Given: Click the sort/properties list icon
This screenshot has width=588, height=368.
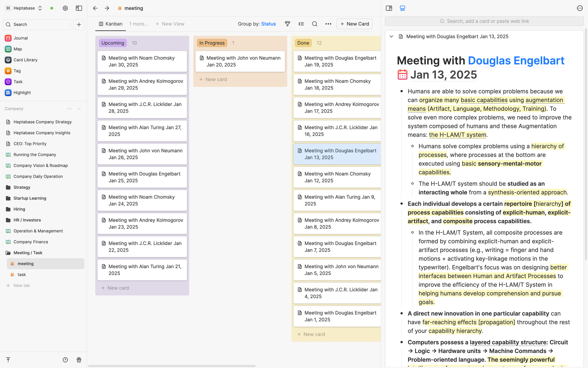Looking at the screenshot, I should point(301,24).
